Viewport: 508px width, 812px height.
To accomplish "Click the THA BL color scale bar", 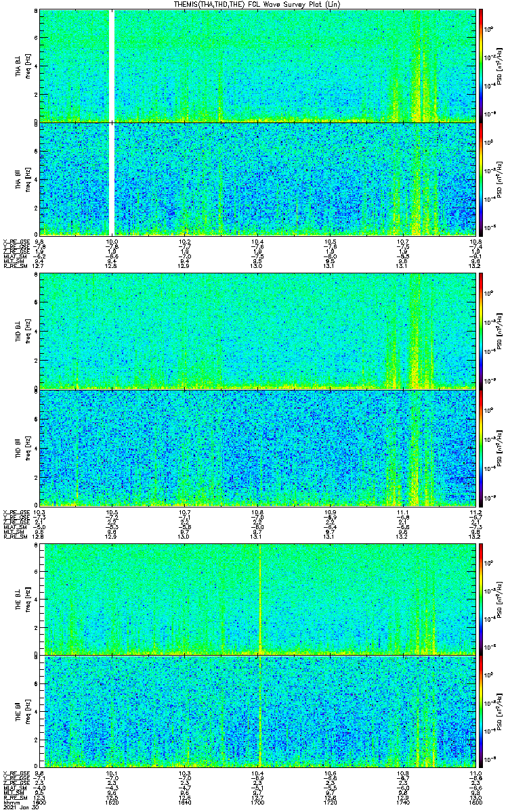I will point(482,65).
